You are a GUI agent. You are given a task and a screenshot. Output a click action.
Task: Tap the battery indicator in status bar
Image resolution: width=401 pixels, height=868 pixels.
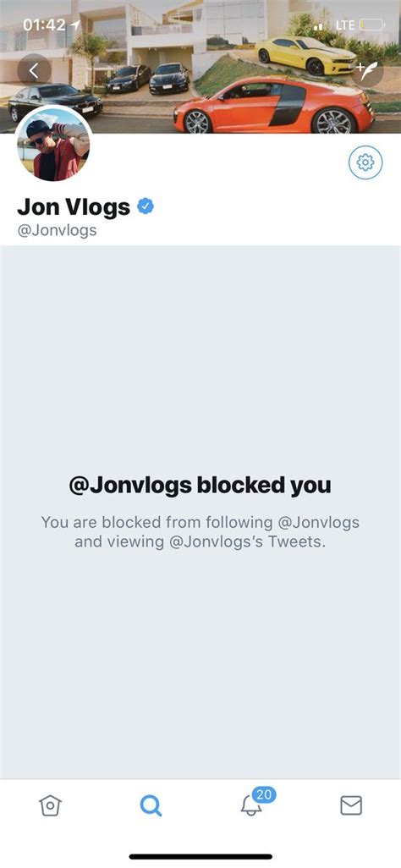tap(371, 25)
